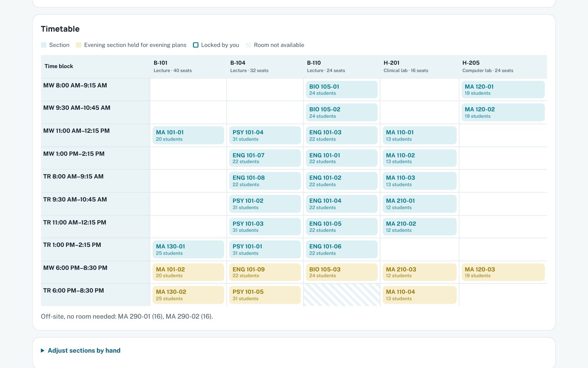This screenshot has height=368, width=588.
Task: Click the MA 210-01 section card
Action: (x=419, y=204)
